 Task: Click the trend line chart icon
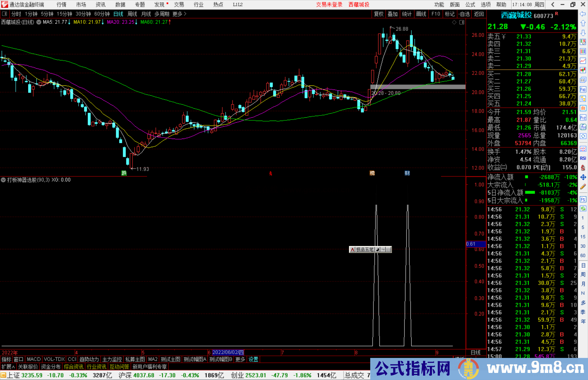click(583, 61)
